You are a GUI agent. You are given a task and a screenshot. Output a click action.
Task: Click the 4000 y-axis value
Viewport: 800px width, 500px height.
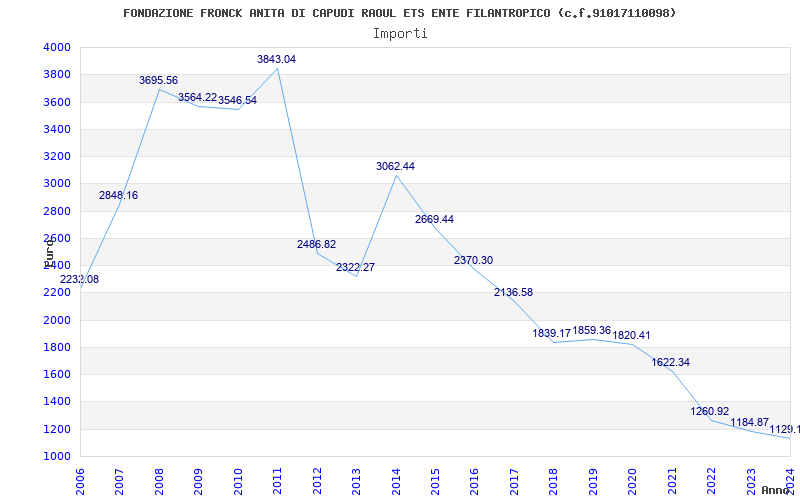(x=57, y=47)
